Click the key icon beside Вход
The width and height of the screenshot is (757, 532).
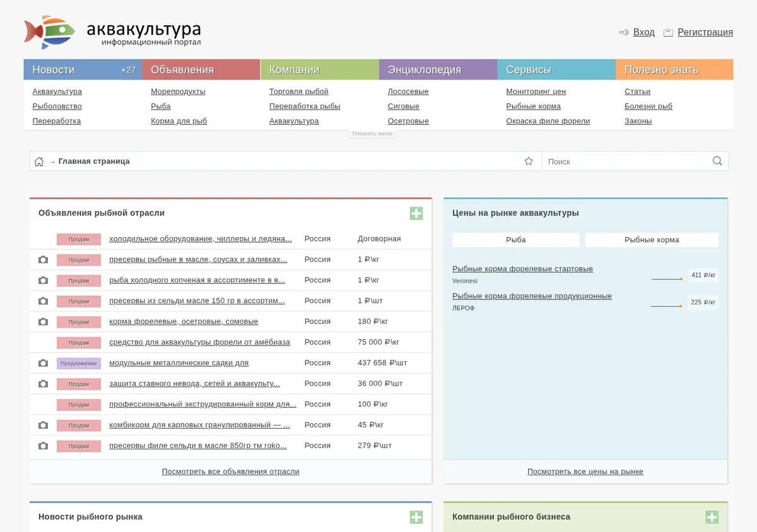624,32
